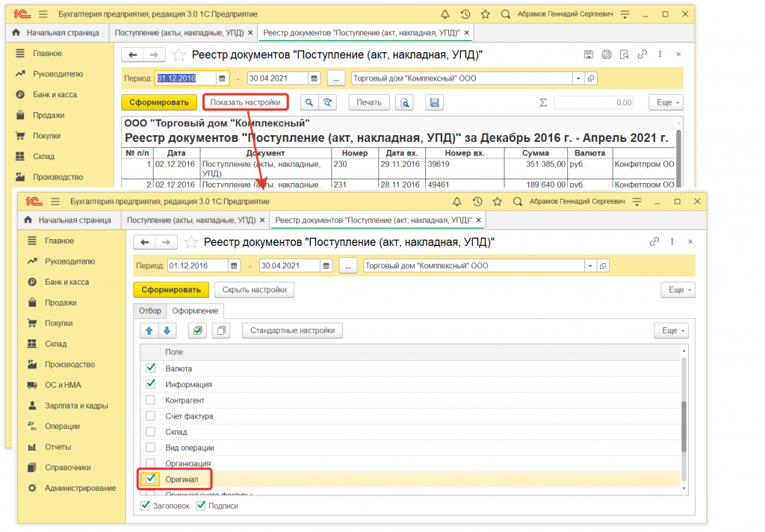Click the check all fields icon
Viewport: 765px width, 532px height.
198,330
